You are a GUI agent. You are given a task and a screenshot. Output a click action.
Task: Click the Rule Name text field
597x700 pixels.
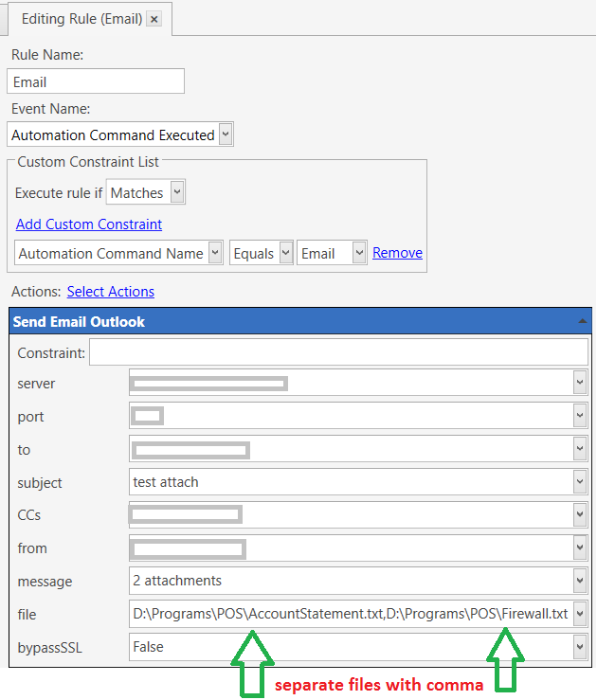pyautogui.click(x=95, y=82)
